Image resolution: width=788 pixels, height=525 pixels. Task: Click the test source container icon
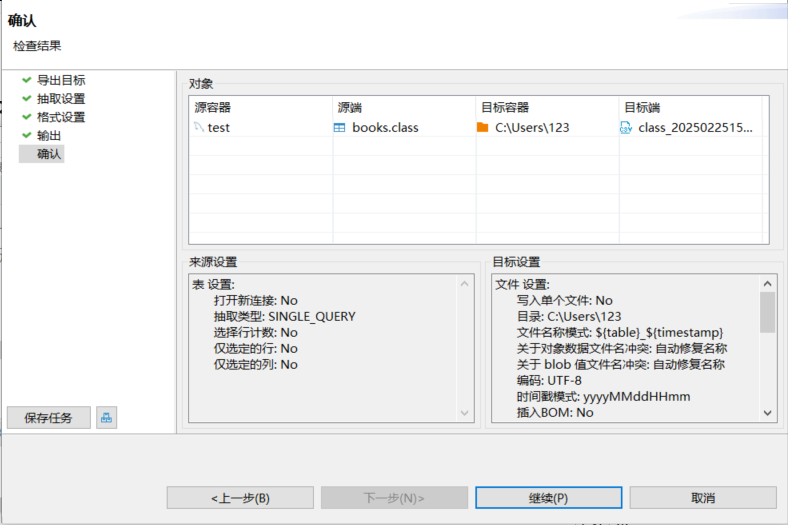pos(199,128)
